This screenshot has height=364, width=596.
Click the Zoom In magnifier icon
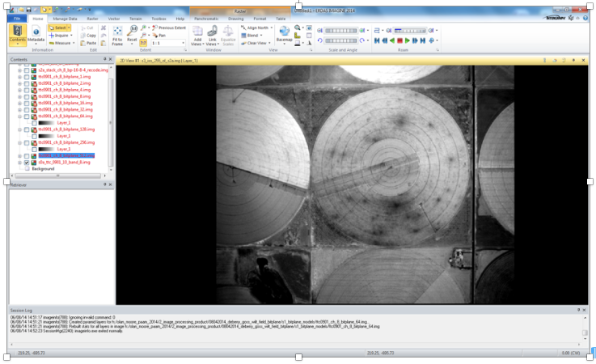click(x=143, y=28)
